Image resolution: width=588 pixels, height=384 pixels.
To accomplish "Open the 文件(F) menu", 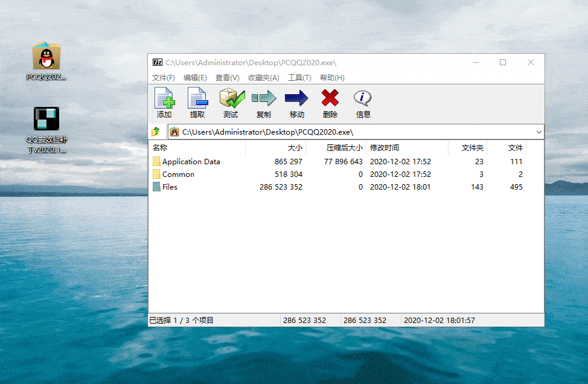I will pyautogui.click(x=164, y=78).
